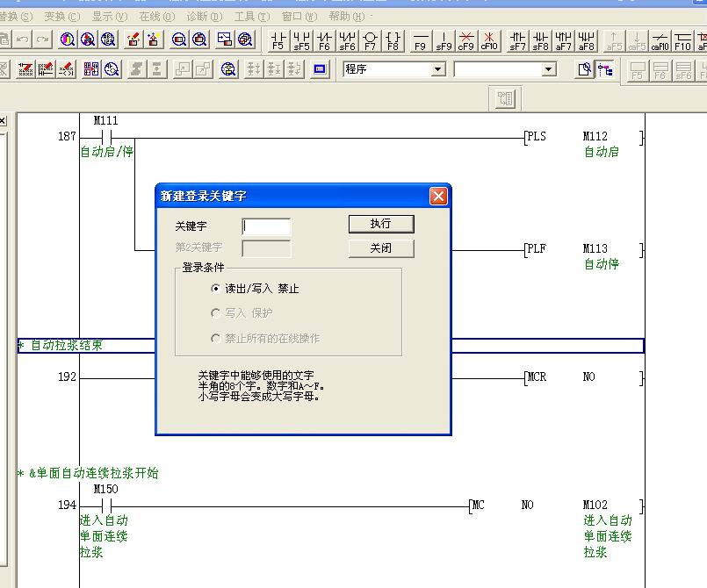Close the 新建登录关键字 dialog with X
707x588 pixels.
coord(438,197)
